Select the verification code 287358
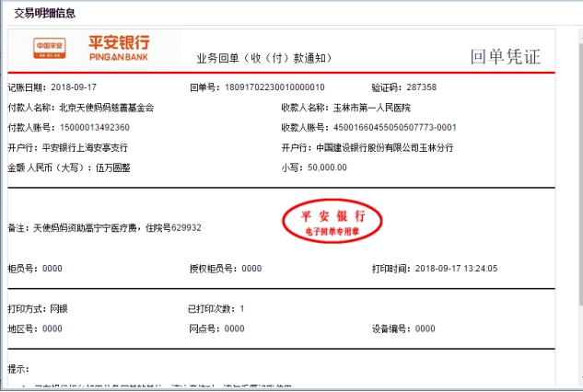 point(421,87)
